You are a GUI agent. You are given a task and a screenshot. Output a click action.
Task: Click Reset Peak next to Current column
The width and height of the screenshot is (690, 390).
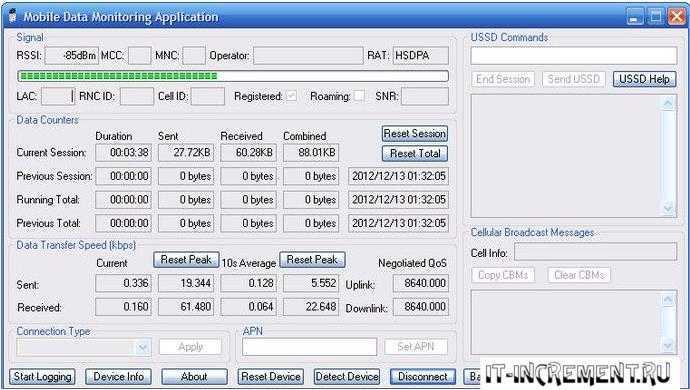[x=186, y=260]
